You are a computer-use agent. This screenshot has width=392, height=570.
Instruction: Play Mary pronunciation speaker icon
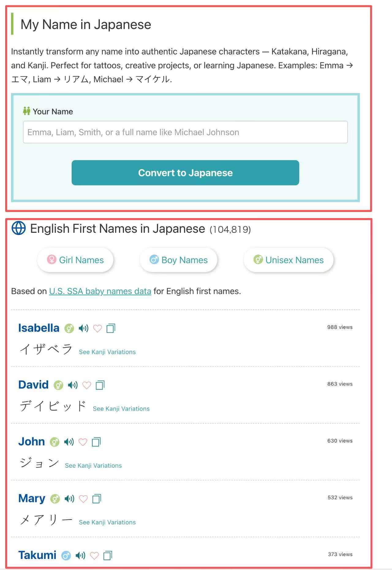click(69, 499)
